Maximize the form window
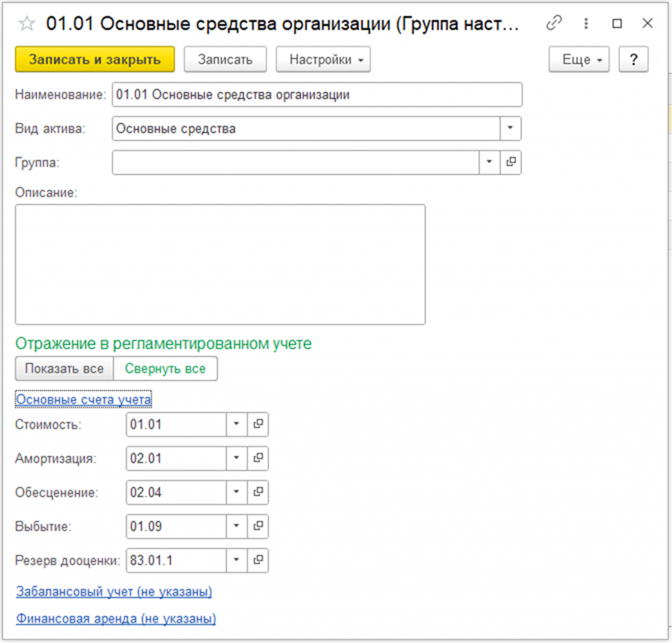Screen dimensions: 672x643 [x=617, y=23]
